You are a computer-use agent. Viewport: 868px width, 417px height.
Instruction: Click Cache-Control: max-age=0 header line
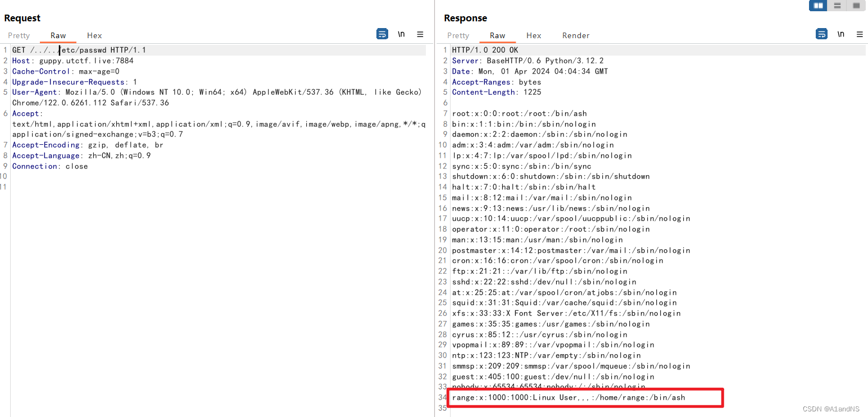66,72
